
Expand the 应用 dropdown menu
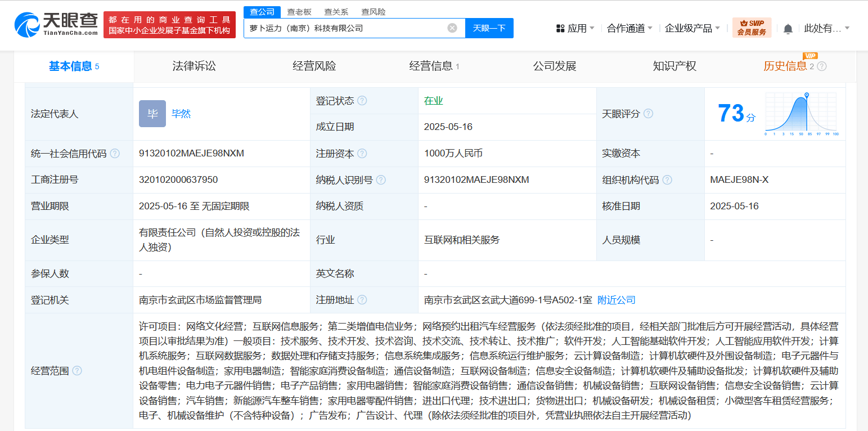click(575, 28)
